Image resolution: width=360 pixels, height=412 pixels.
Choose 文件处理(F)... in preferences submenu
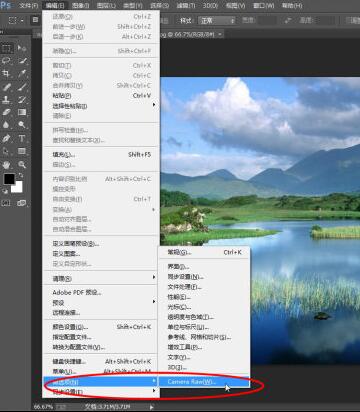[204, 287]
